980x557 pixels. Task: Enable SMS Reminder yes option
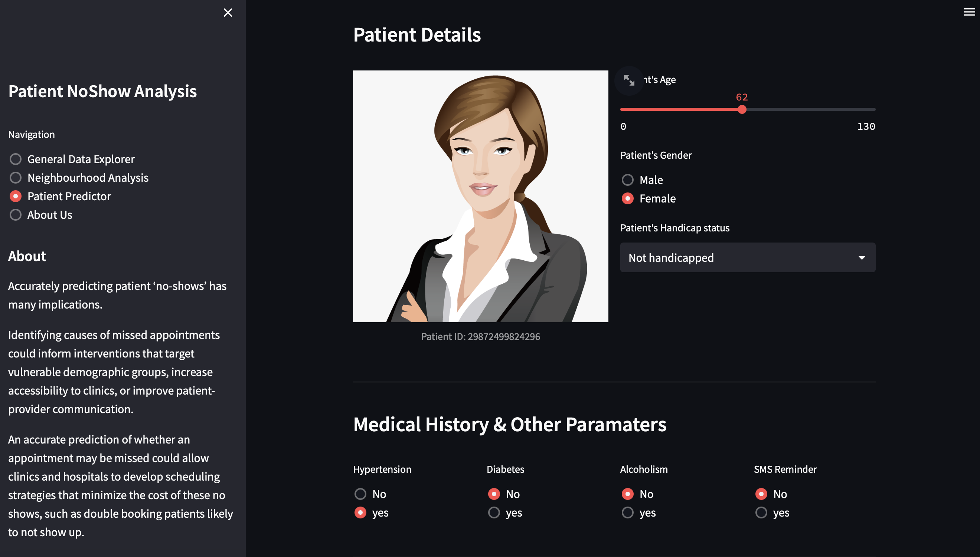[761, 512]
